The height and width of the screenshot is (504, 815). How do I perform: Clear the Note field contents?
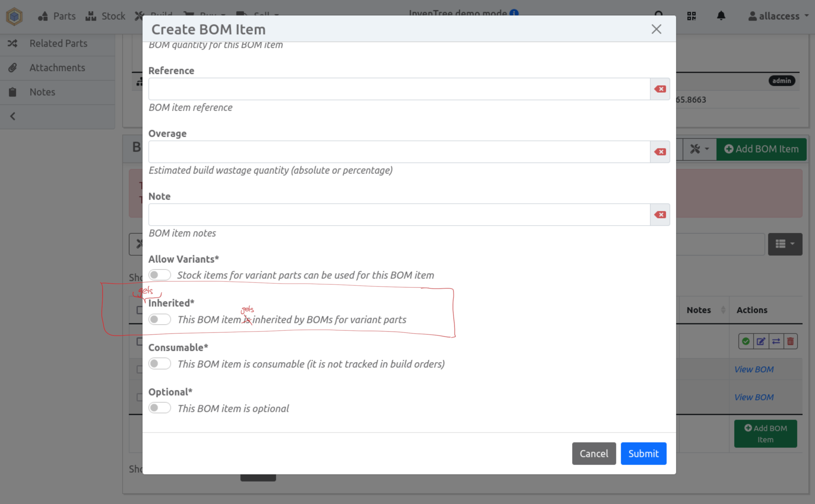[x=660, y=214]
